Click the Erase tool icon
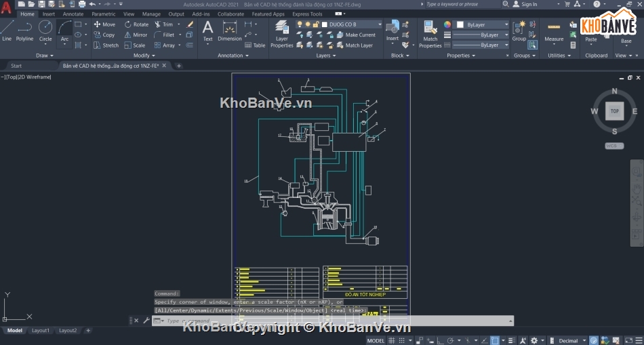This screenshot has height=345, width=644. click(x=190, y=24)
